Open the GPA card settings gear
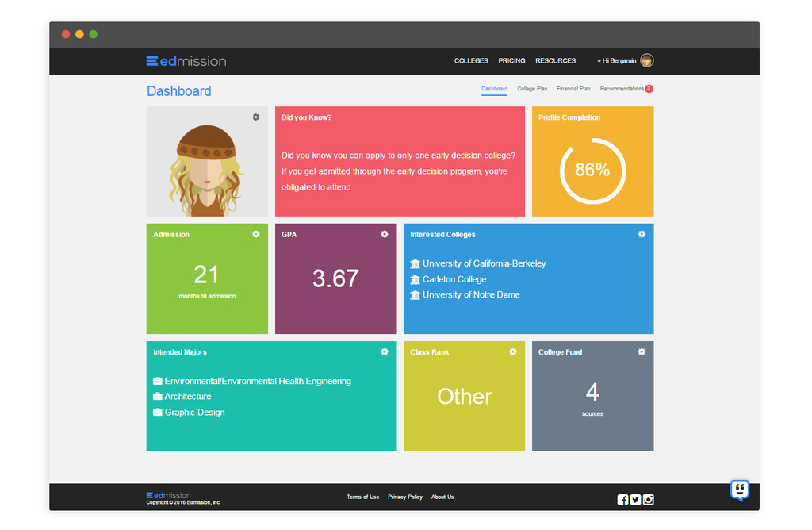Viewport: 812px width, 530px height. [x=385, y=234]
